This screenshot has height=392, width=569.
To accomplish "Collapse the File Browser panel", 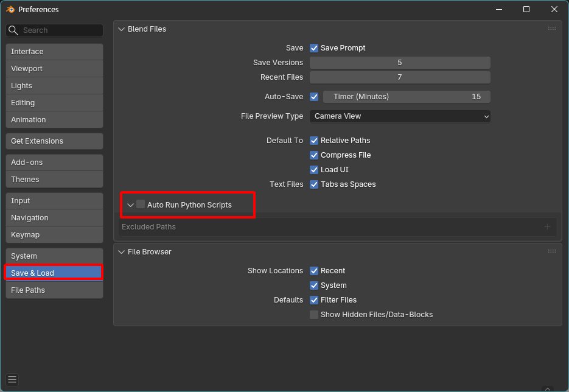I will tap(122, 252).
